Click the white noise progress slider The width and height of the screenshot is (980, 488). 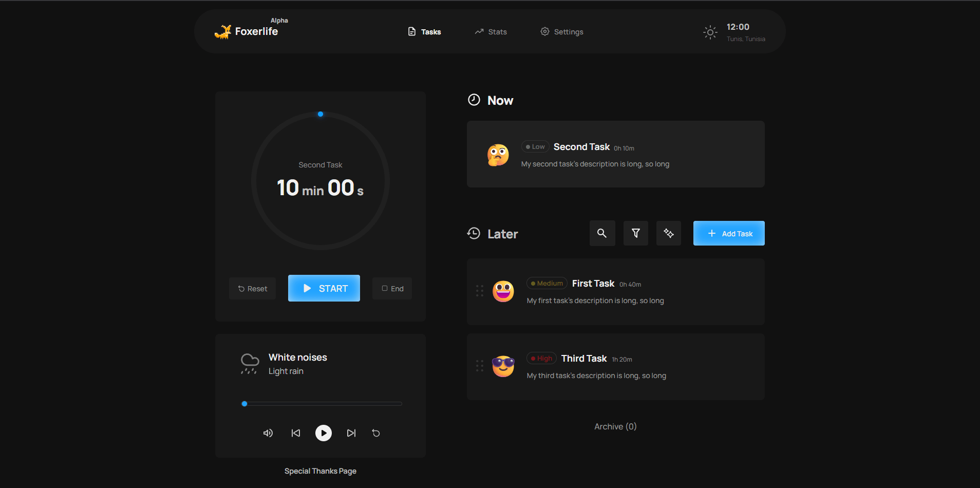322,404
